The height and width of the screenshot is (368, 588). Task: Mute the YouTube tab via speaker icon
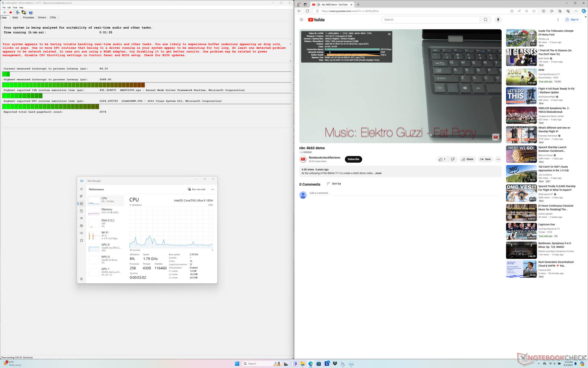coord(318,5)
